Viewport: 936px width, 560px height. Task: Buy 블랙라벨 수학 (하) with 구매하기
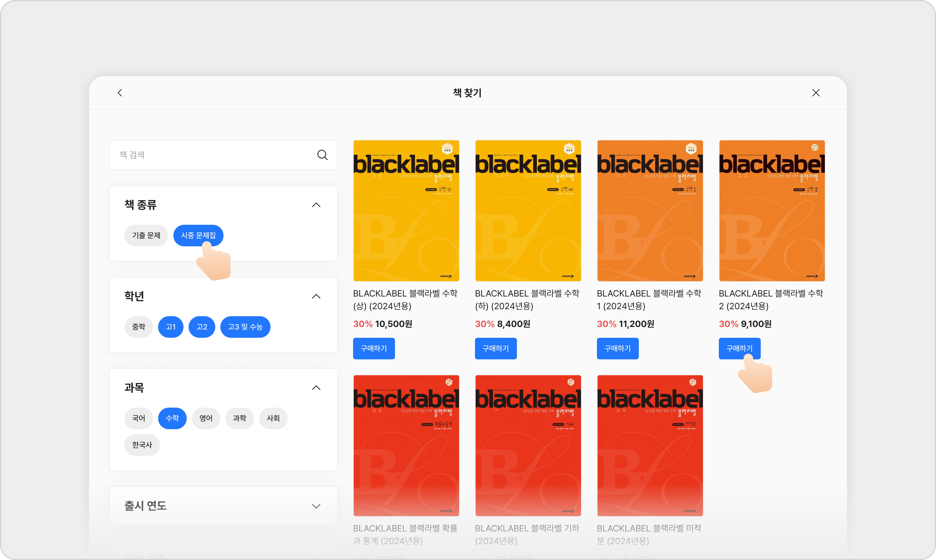496,348
